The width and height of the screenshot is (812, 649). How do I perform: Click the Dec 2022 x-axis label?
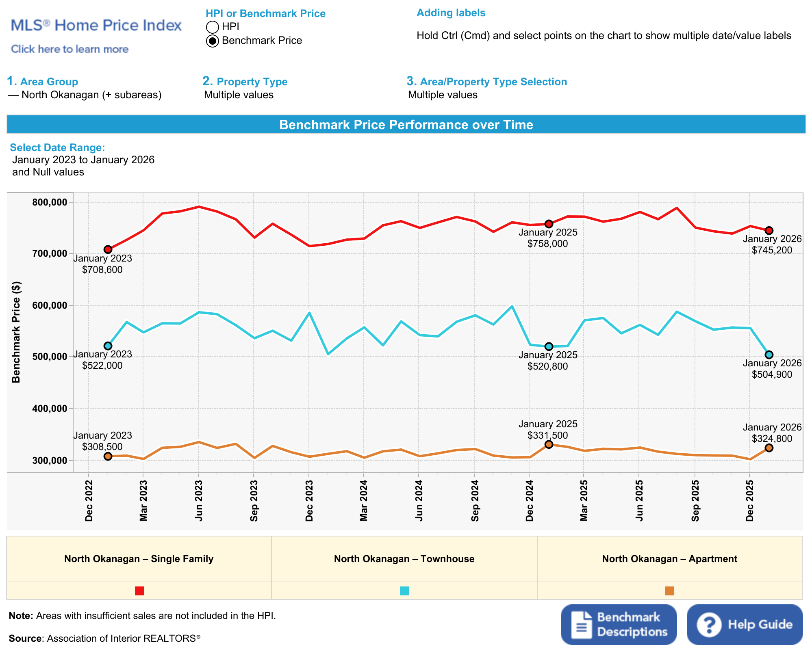tap(89, 501)
